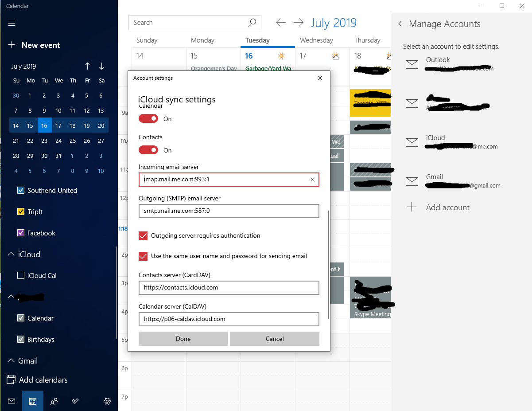This screenshot has width=532, height=411.
Task: Uncheck the Facebook calendar
Action: (20, 233)
